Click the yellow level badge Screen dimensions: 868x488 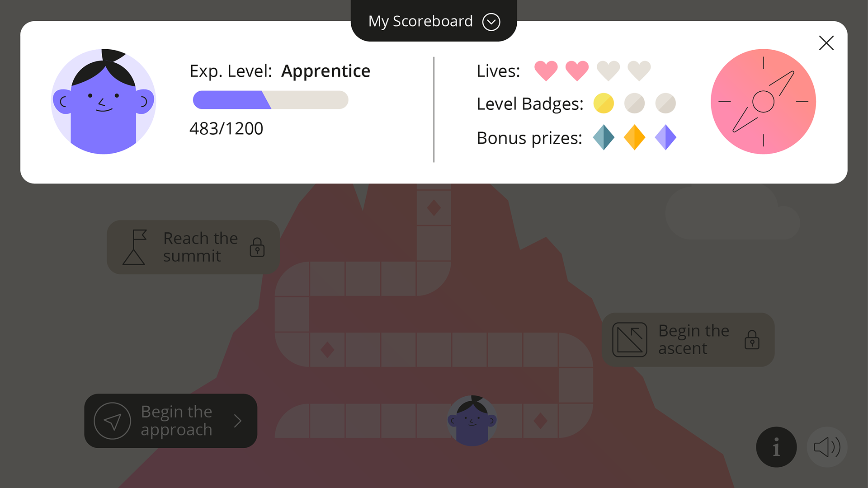click(604, 103)
